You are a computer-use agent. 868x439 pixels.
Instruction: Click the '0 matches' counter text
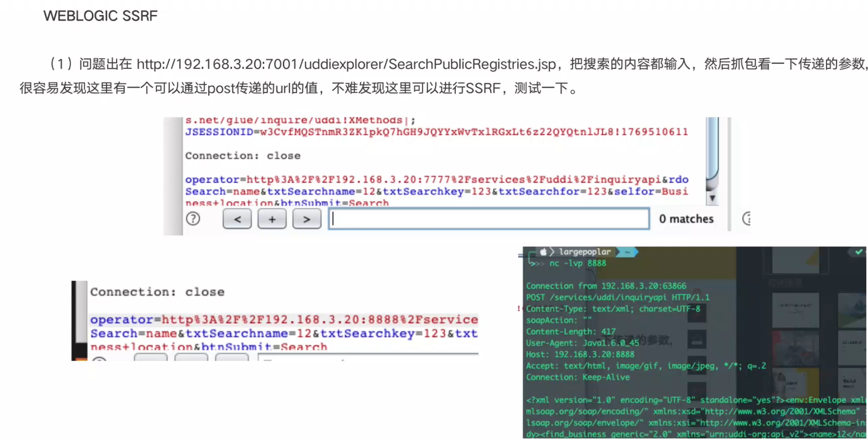[x=686, y=219]
